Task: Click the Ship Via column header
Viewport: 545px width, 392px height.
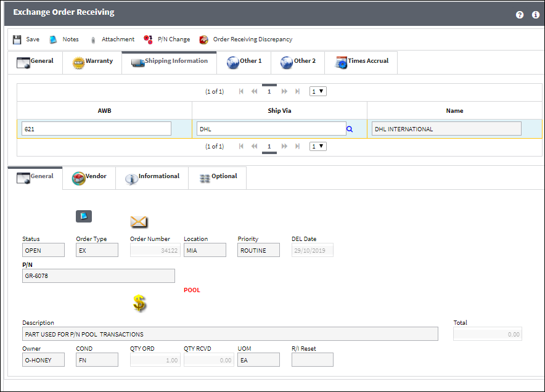Action: 279,110
